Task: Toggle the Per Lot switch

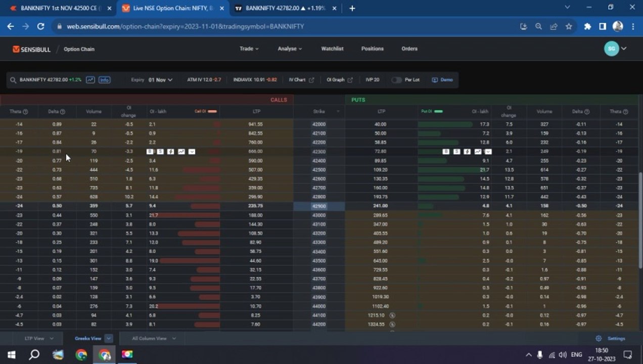Action: click(x=396, y=80)
